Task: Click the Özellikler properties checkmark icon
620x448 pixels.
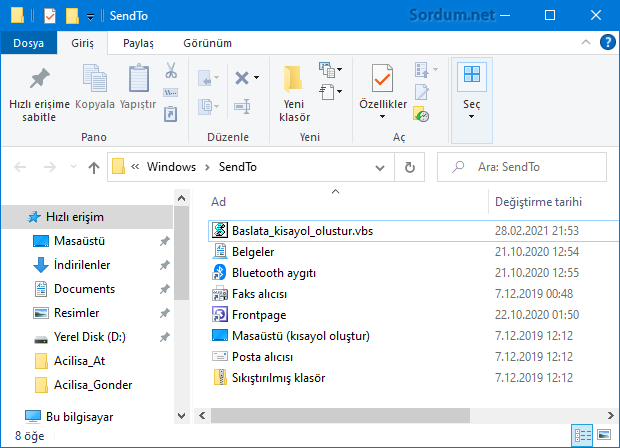Action: (382, 78)
